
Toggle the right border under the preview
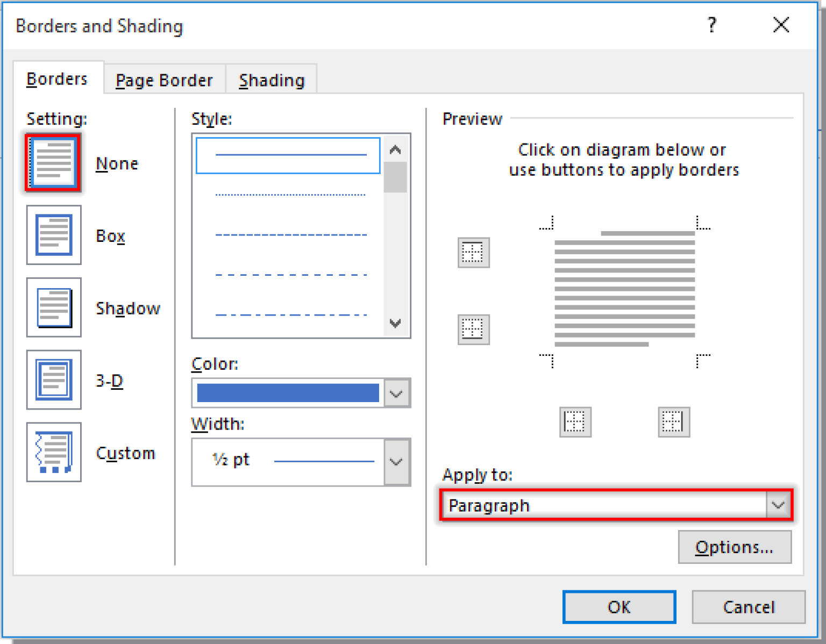point(673,422)
